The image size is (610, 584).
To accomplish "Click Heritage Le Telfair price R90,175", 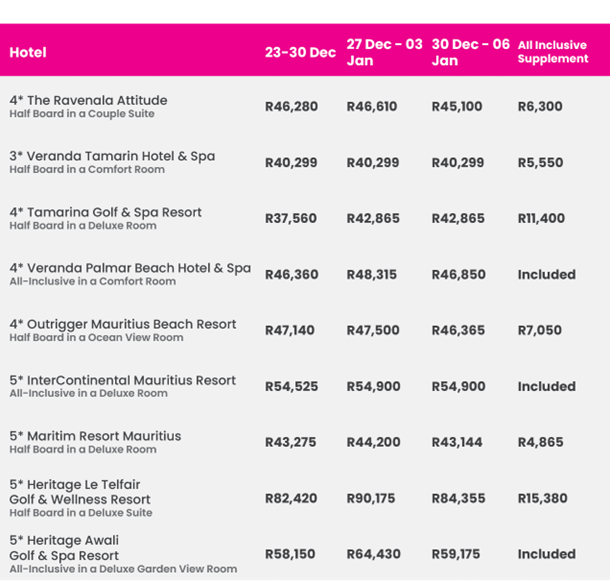I will (x=371, y=498).
